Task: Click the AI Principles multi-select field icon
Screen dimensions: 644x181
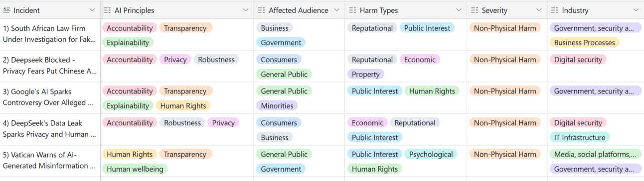Action: (x=107, y=10)
